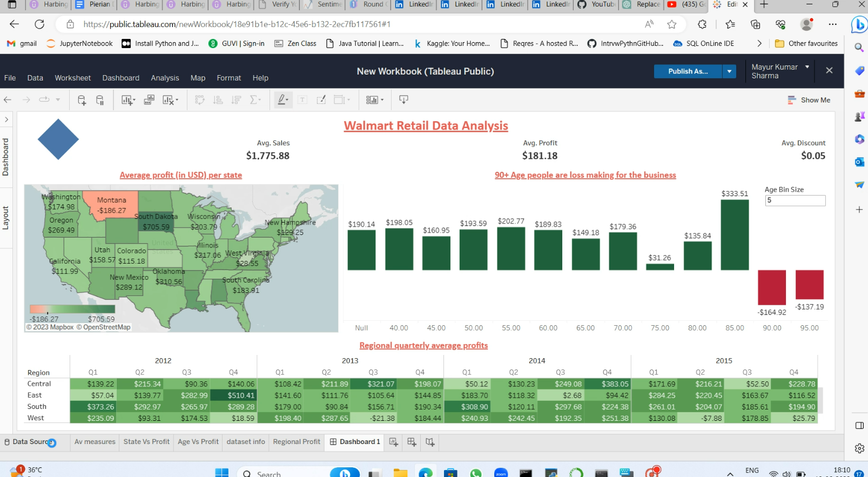This screenshot has height=477, width=868.
Task: Add a new dashboard from bottom tabs
Action: pos(412,442)
